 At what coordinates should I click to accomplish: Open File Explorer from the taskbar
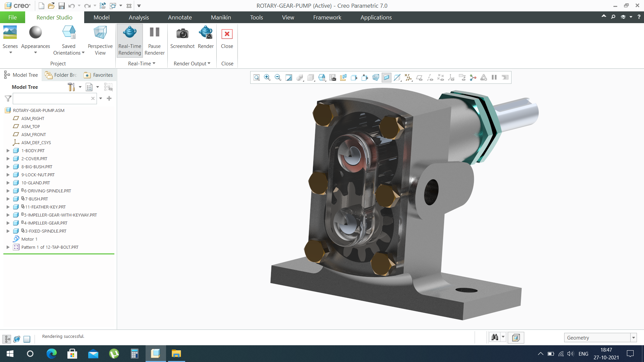pos(176,354)
